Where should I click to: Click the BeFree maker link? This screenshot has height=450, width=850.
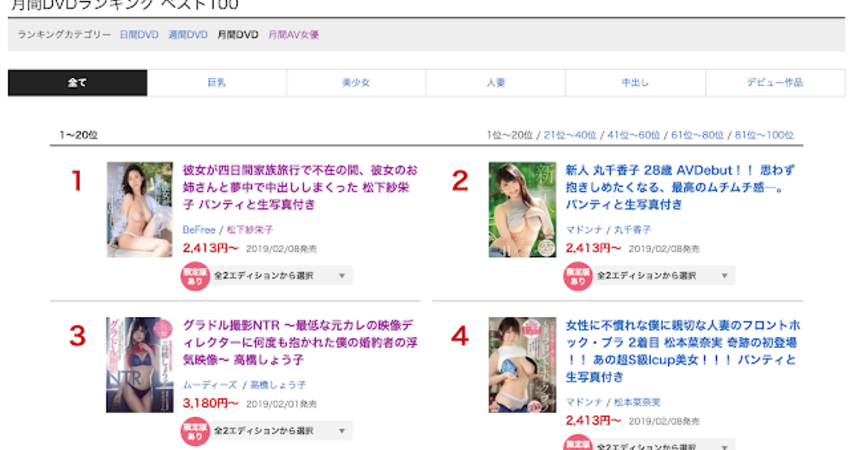198,229
